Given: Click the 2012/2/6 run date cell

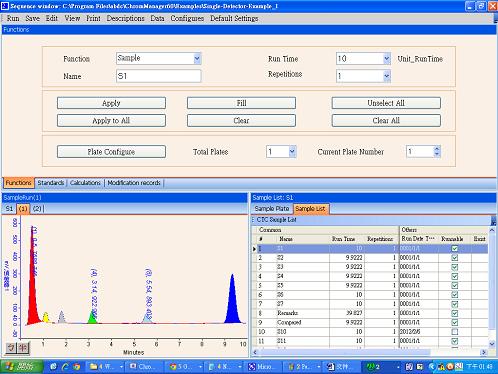Looking at the screenshot, I should (x=418, y=332).
